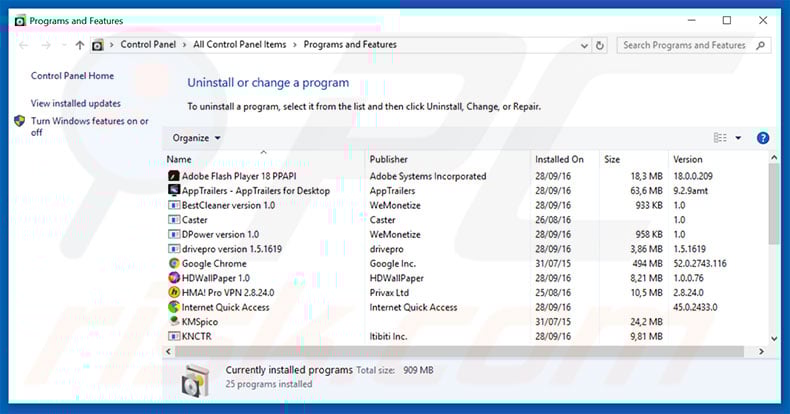Click the 63,6 MB size cell
Viewport: 790px width, 414px height.
pos(646,191)
